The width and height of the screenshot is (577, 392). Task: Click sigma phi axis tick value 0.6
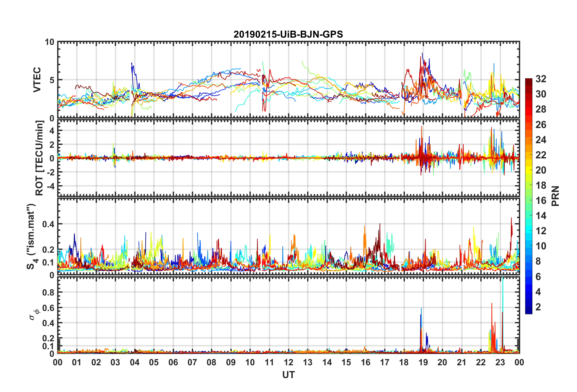pyautogui.click(x=49, y=308)
